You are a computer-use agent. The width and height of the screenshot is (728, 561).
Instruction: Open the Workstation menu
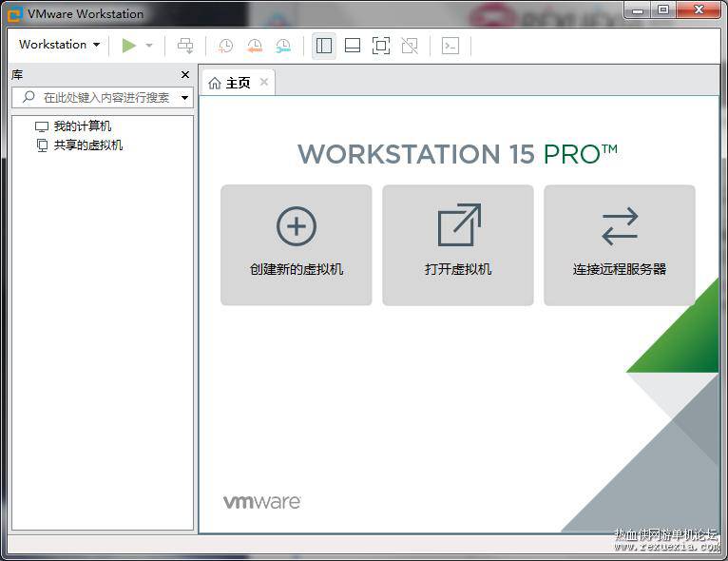tap(59, 45)
